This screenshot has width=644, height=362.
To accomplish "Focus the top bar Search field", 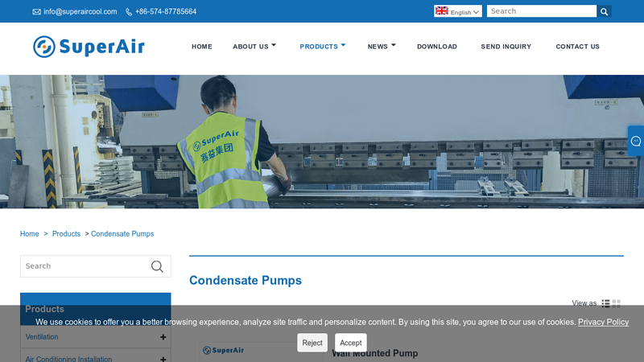I will coord(541,11).
